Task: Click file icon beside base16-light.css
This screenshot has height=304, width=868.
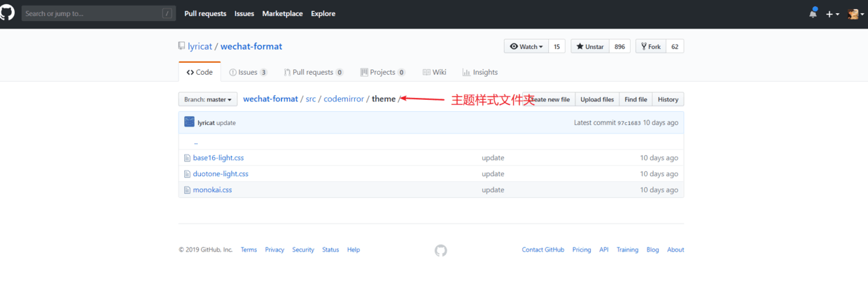Action: (x=187, y=158)
